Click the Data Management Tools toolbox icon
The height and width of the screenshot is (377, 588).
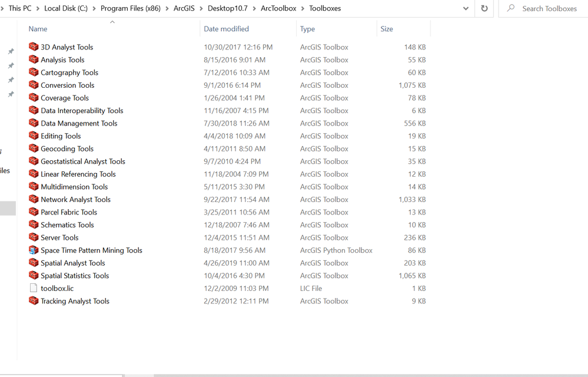(34, 123)
